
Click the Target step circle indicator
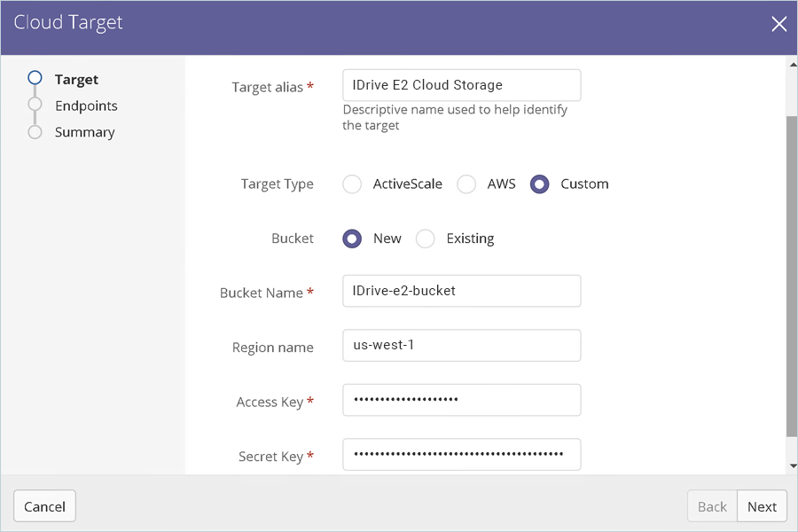(35, 78)
